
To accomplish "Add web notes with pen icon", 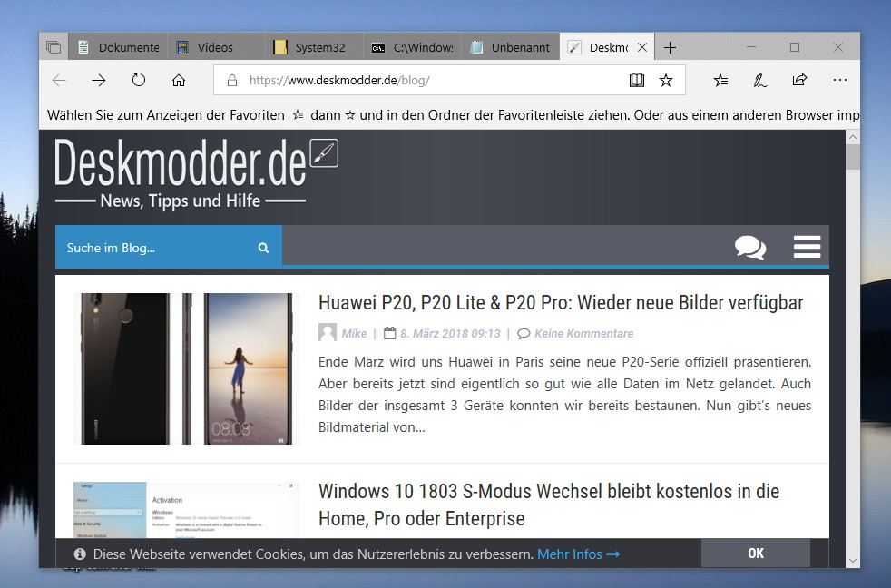I will (x=759, y=80).
